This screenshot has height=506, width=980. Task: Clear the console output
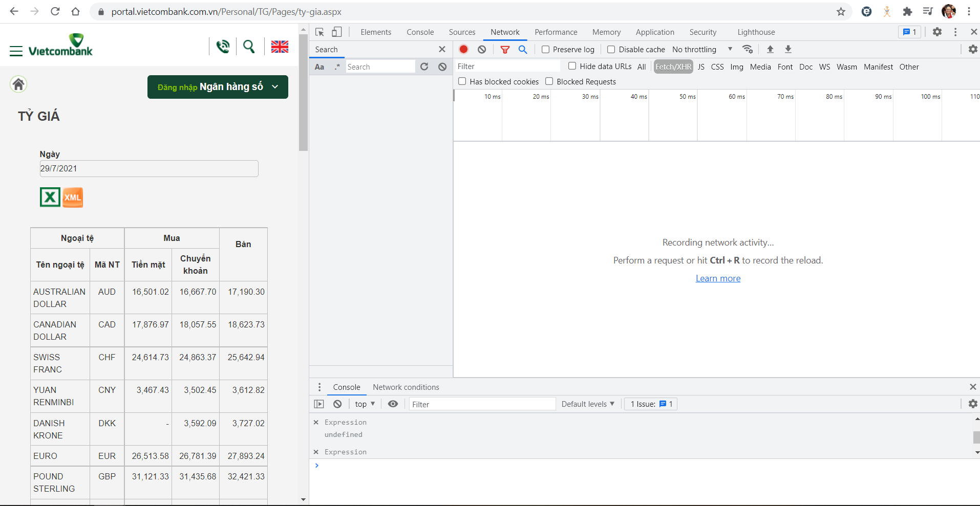pos(337,404)
